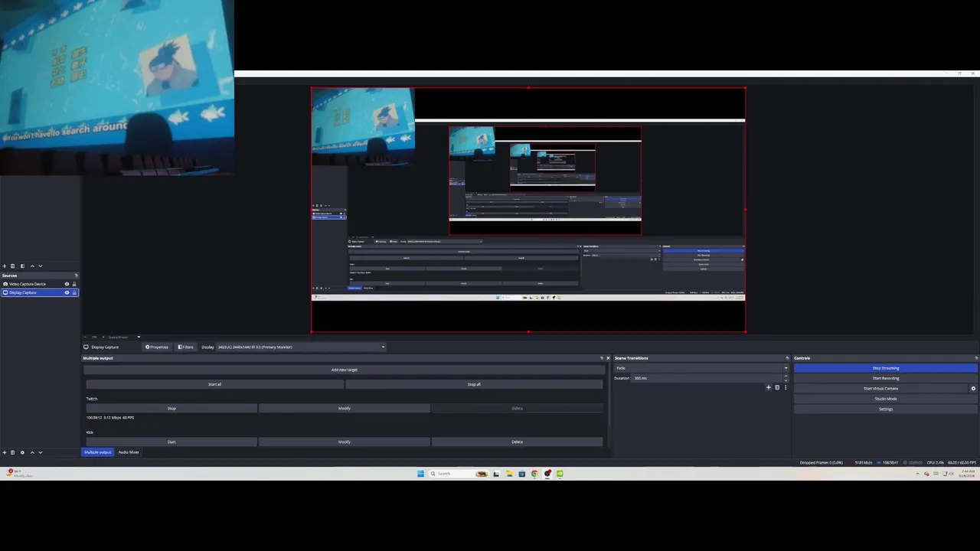Remove the scene transition with trash icon

(x=777, y=387)
